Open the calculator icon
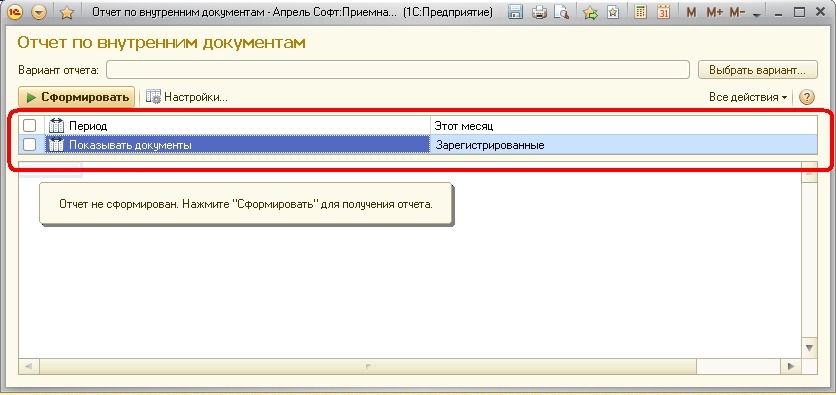Image resolution: width=836 pixels, height=395 pixels. click(x=641, y=12)
